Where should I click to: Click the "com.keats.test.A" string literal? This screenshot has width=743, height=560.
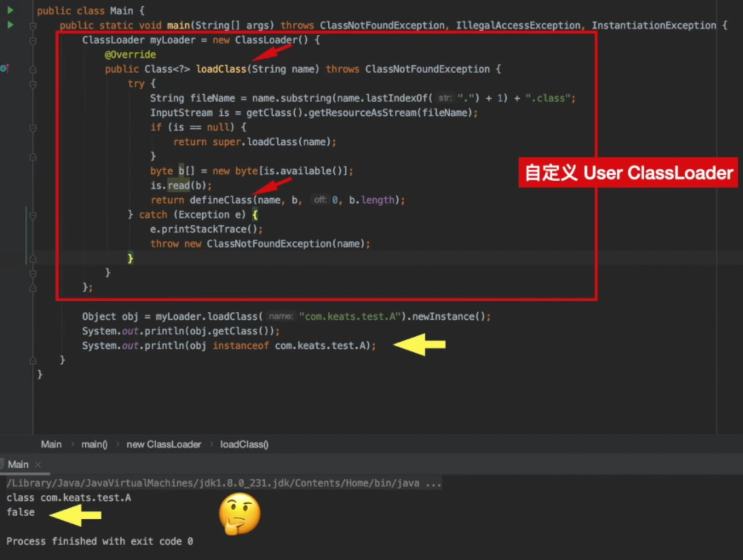pyautogui.click(x=350, y=316)
